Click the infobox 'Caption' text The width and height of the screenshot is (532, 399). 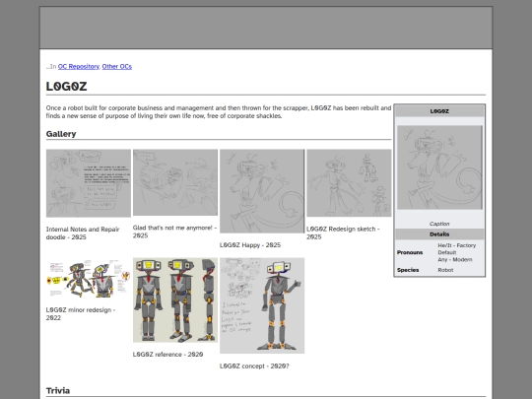439,224
